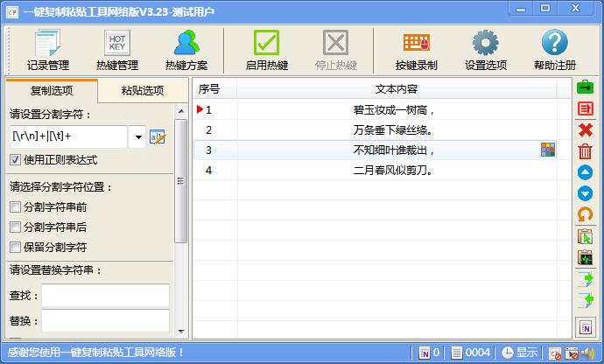This screenshot has width=604, height=364.
Task: Switch to the 粘贴选项 tab
Action: pyautogui.click(x=142, y=91)
